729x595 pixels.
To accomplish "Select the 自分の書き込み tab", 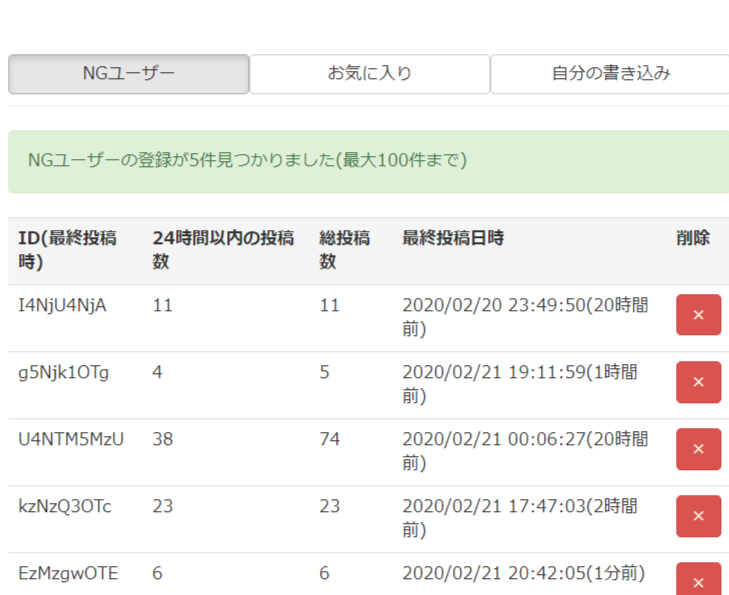I will point(610,74).
